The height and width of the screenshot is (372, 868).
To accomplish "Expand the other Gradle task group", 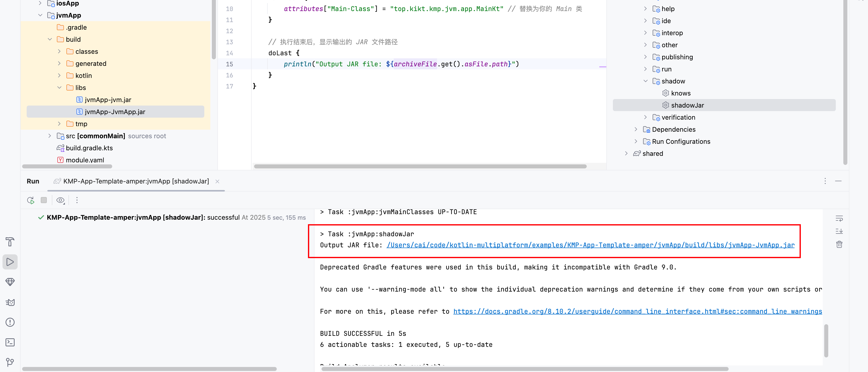I will pos(646,45).
